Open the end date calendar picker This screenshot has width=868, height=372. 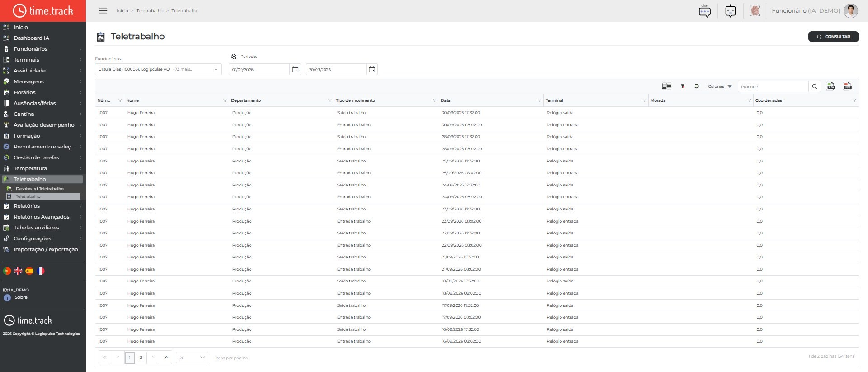372,69
